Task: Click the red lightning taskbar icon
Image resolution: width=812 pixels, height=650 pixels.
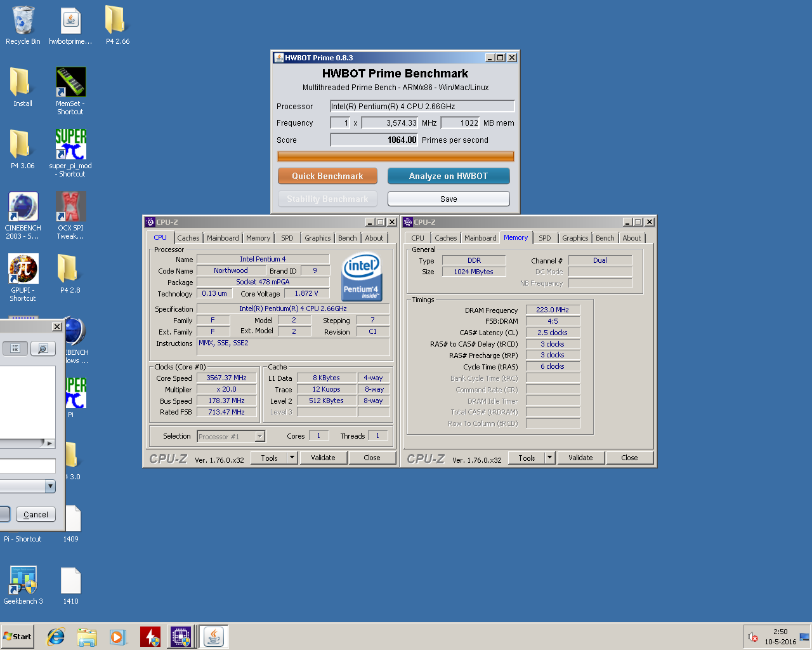Action: [150, 637]
